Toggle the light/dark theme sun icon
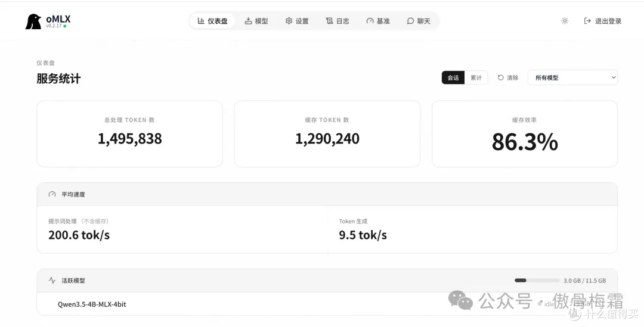644x327 pixels. [565, 21]
